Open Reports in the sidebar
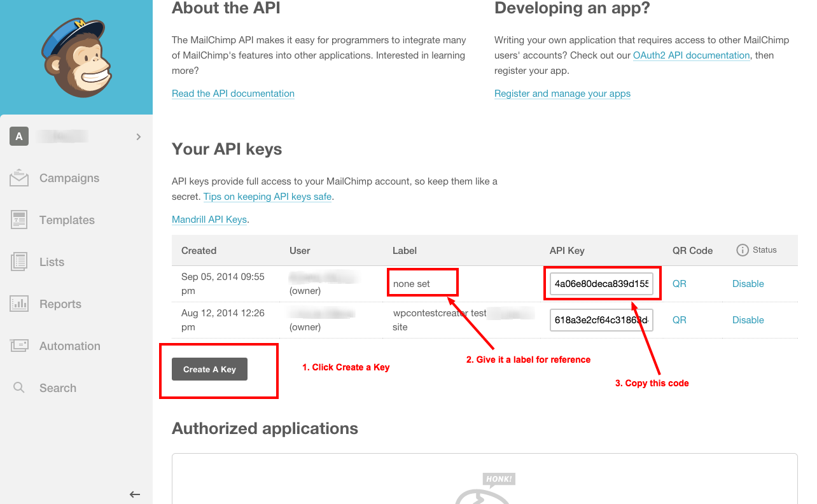 point(60,304)
